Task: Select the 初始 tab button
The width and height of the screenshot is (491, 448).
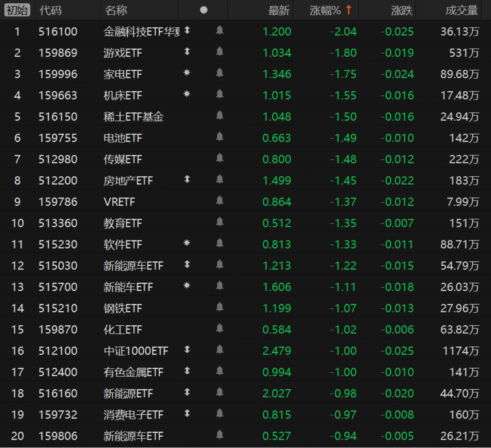Action: [17, 10]
